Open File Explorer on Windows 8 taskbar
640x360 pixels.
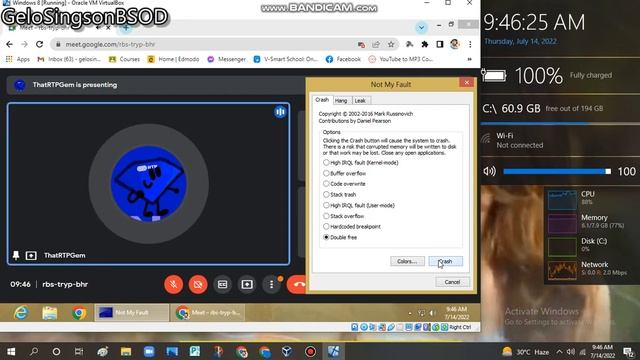pyautogui.click(x=50, y=313)
